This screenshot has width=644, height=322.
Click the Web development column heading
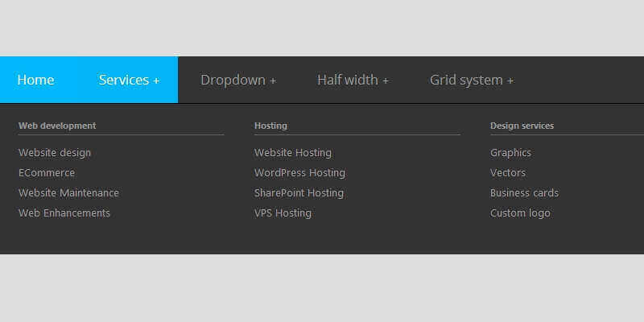click(57, 126)
